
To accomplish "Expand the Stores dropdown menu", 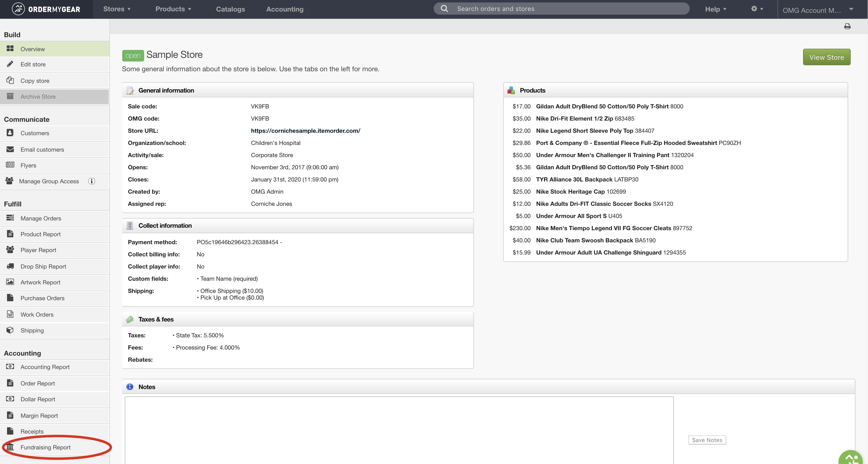I will tap(117, 9).
